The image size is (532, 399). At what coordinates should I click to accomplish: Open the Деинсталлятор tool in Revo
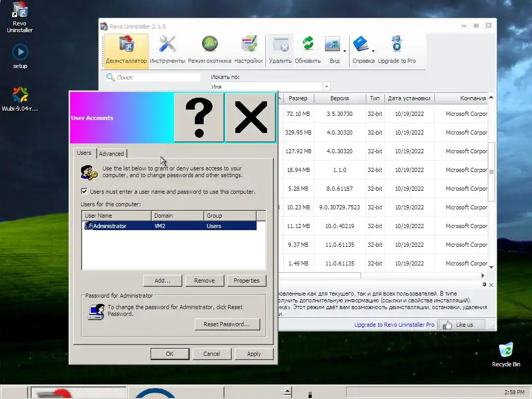(126, 51)
